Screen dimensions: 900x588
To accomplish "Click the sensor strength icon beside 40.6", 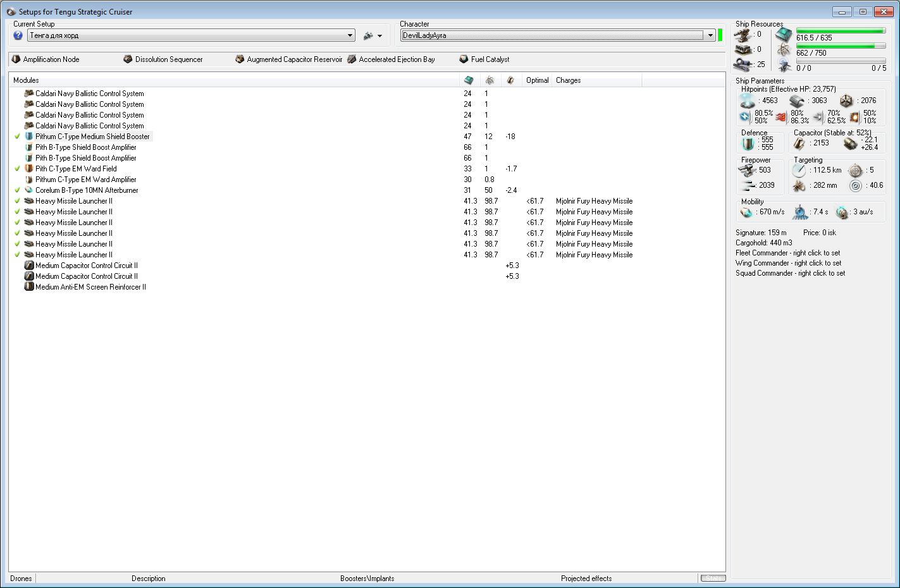I will click(x=855, y=186).
